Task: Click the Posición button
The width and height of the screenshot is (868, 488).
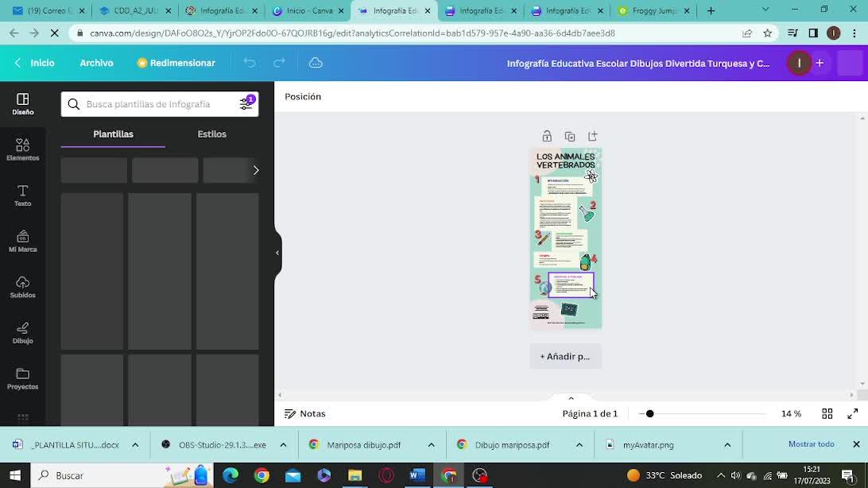Action: click(303, 96)
